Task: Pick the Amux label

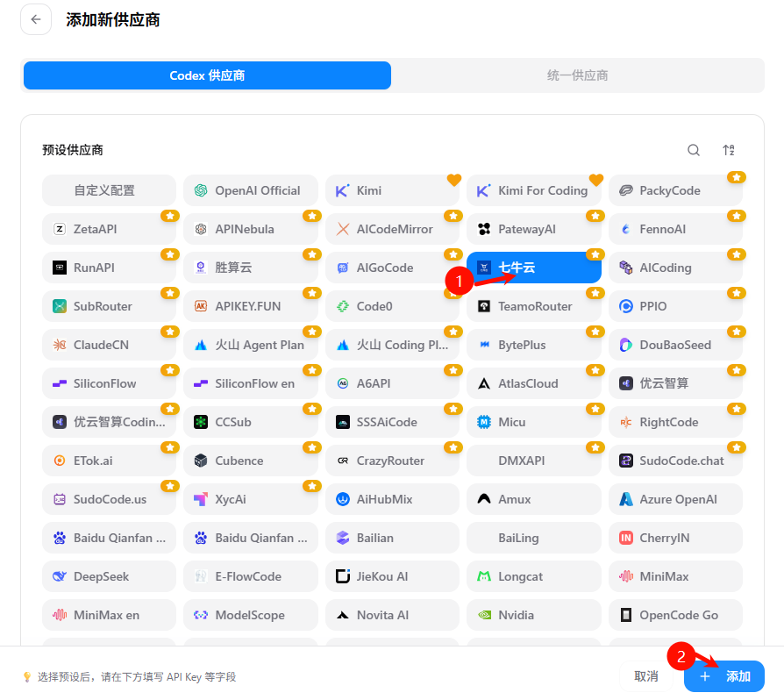Action: point(515,499)
